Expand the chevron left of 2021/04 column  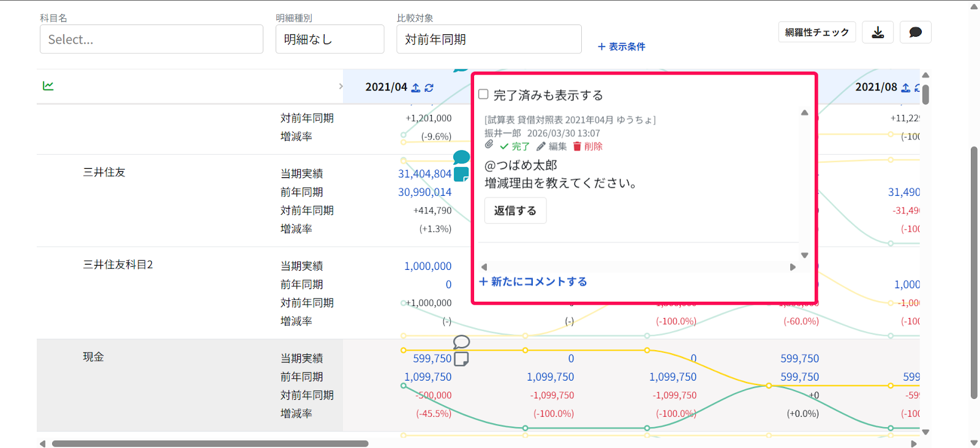click(x=341, y=86)
